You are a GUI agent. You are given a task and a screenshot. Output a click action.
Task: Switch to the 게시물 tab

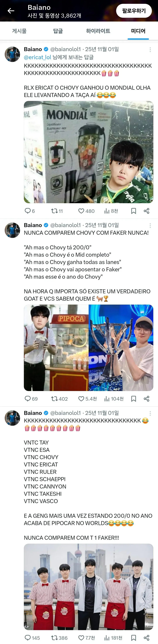tap(19, 31)
